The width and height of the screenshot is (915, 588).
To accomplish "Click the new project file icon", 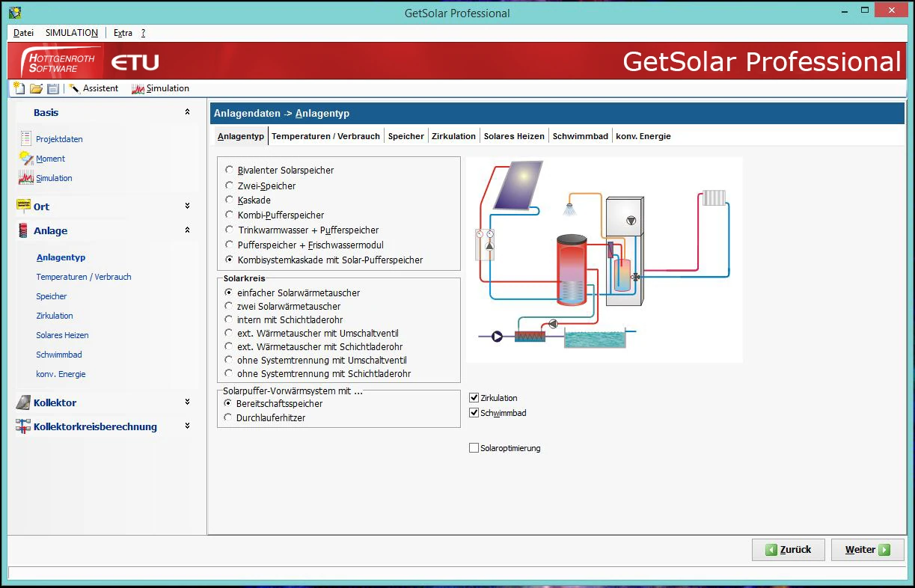I will coord(19,88).
